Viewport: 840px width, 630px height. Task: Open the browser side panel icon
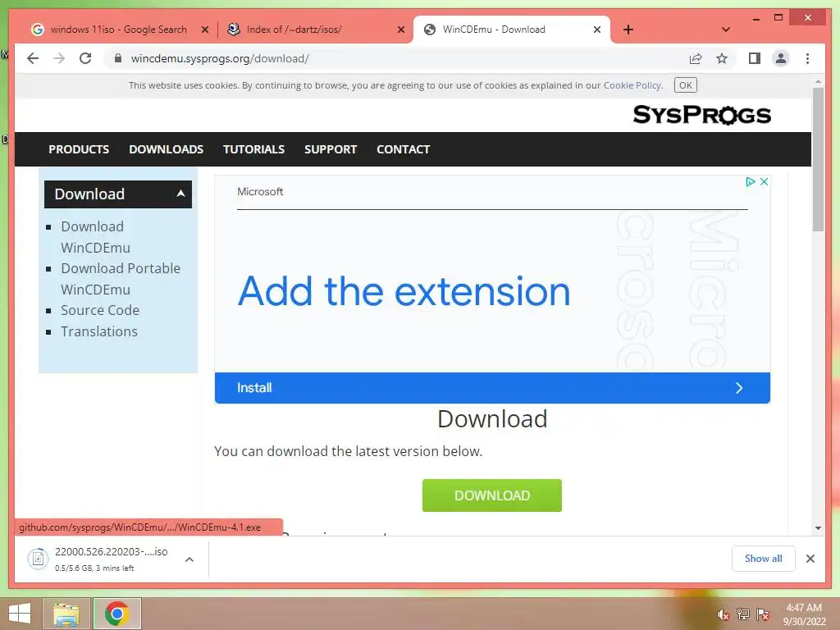(x=755, y=58)
